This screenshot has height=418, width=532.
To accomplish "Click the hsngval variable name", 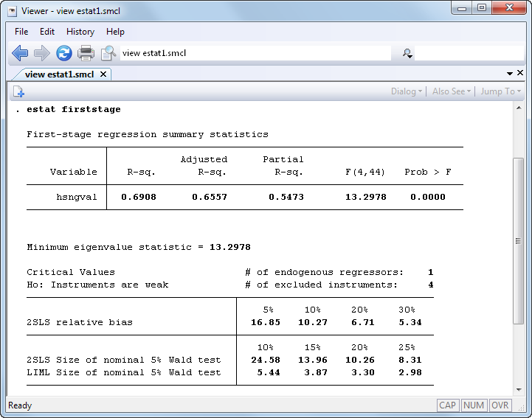I will [x=77, y=197].
